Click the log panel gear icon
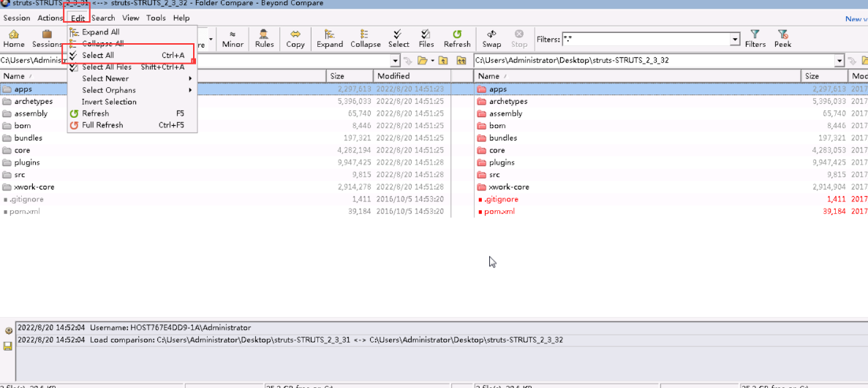This screenshot has width=868, height=388. click(x=8, y=330)
